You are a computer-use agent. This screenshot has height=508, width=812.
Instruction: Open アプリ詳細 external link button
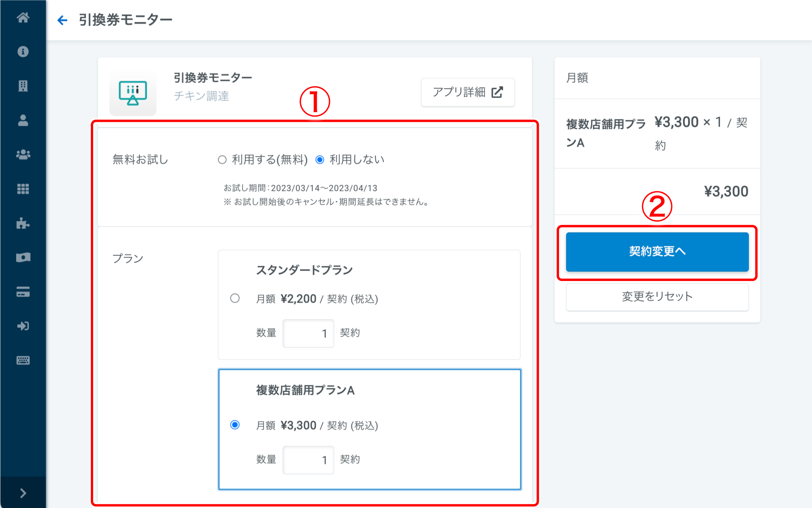[x=467, y=92]
